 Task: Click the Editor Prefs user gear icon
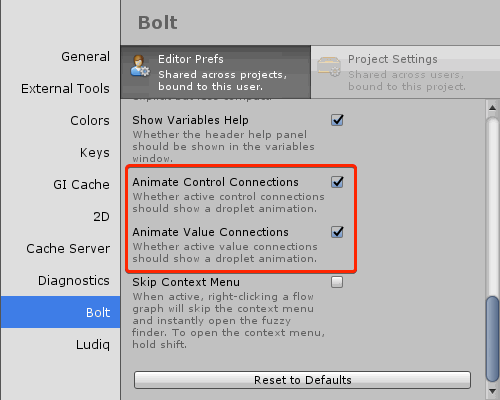(x=140, y=66)
